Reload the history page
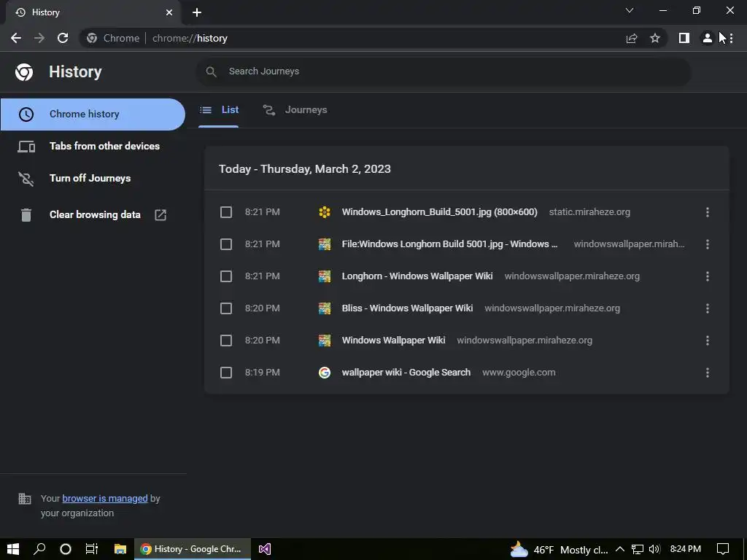Screen dimensions: 747x560 click(63, 38)
